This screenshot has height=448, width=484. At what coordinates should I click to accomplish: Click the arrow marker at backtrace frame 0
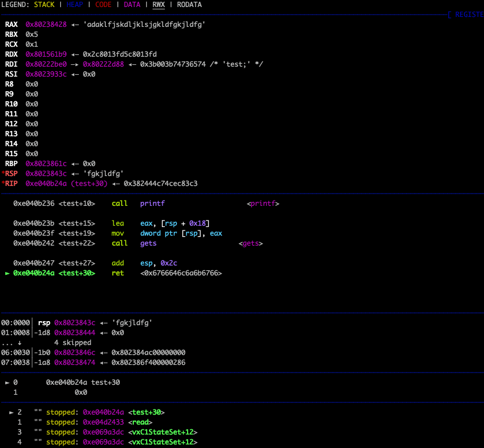tap(7, 382)
